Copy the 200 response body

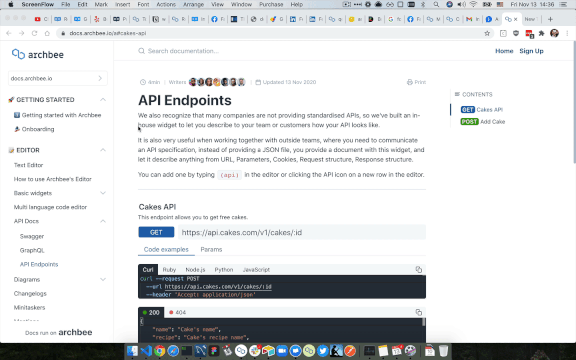click(418, 312)
